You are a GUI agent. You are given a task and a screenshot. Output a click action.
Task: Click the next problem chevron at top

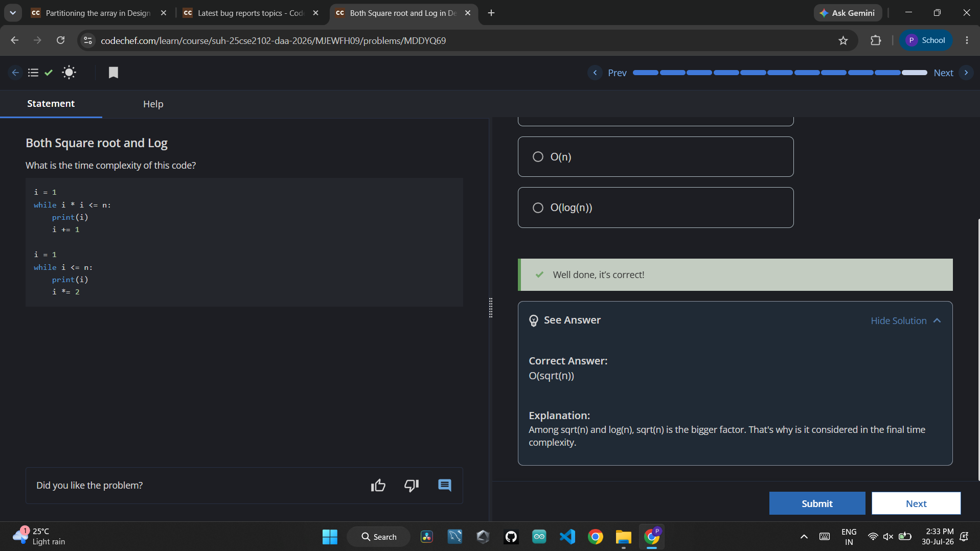pos(966,73)
